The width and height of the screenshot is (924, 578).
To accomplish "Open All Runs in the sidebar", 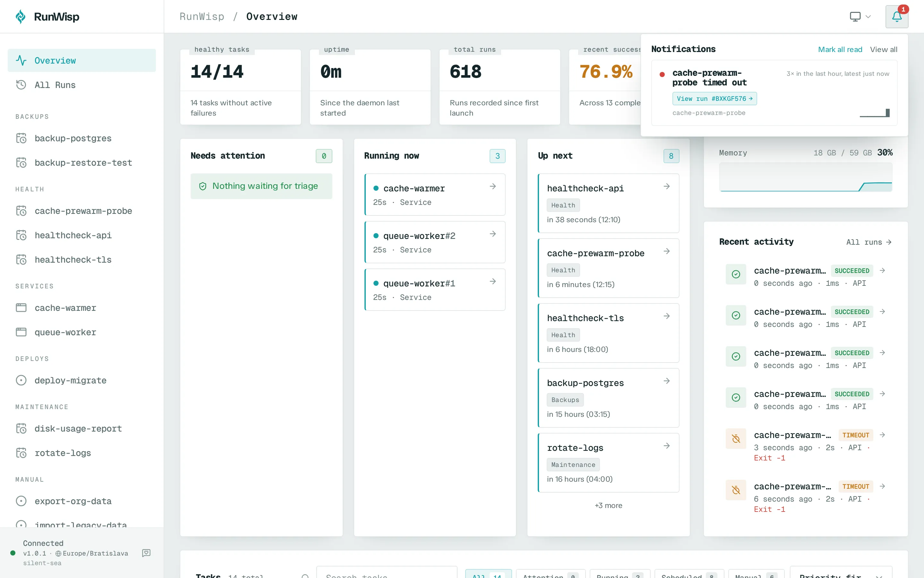I will click(82, 85).
